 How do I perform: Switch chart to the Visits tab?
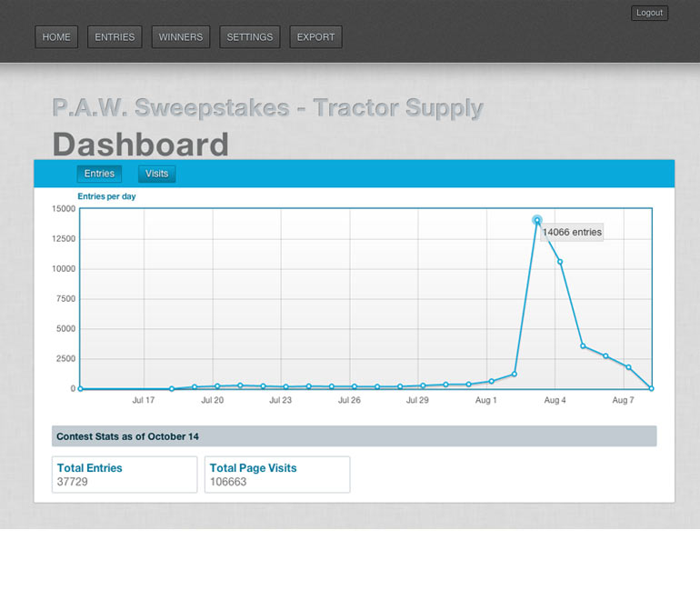point(156,174)
